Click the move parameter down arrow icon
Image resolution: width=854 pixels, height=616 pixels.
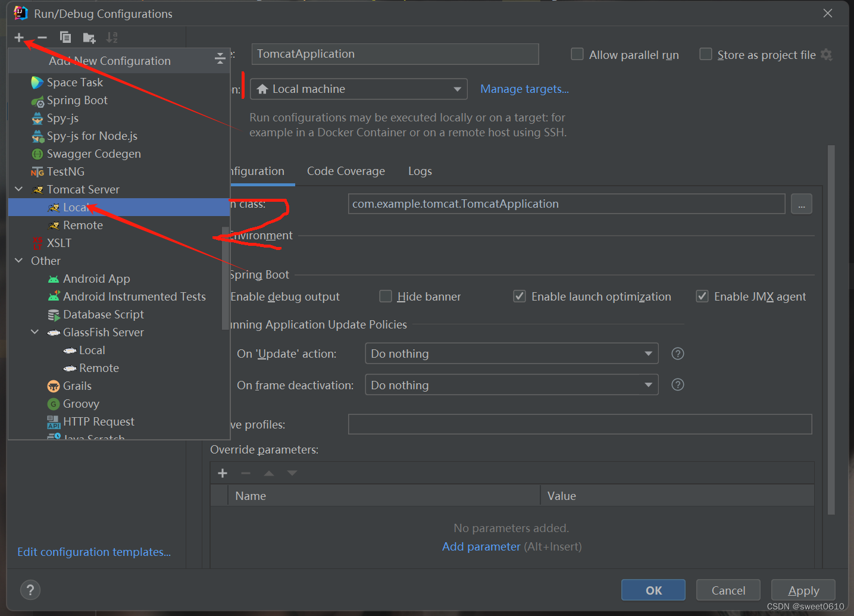tap(292, 473)
